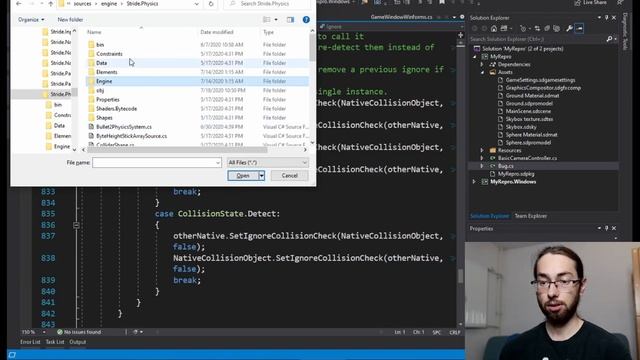Expand the Dependencies node

pos(482,64)
